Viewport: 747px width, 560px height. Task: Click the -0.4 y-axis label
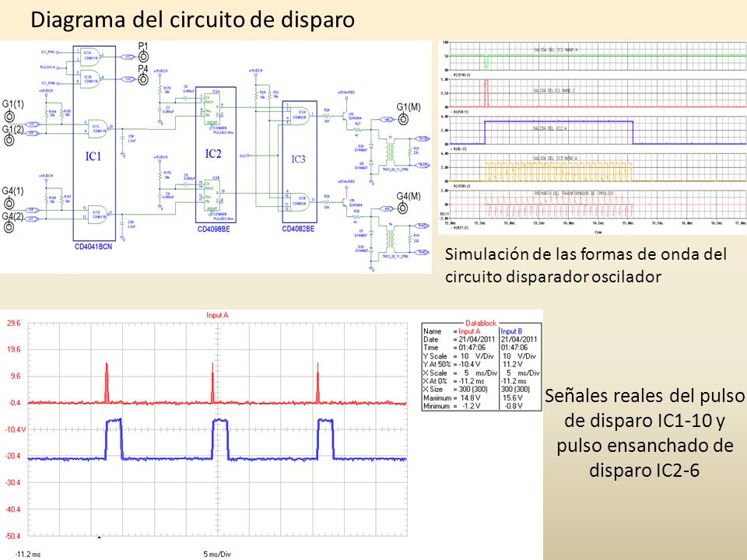(14, 403)
